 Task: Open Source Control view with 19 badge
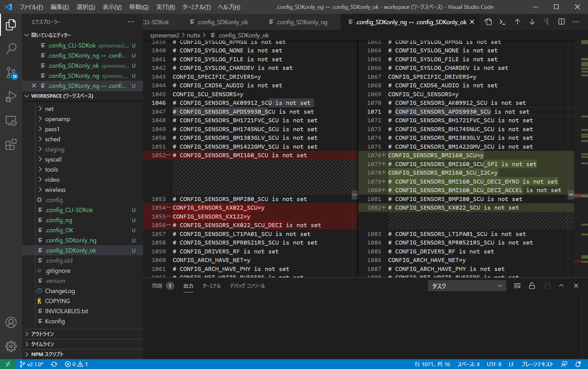pos(11,73)
